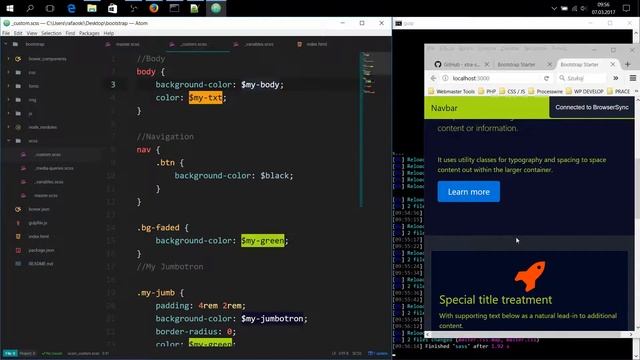Expand the js folder in tree
Screen dimensions: 640x360
9,113
